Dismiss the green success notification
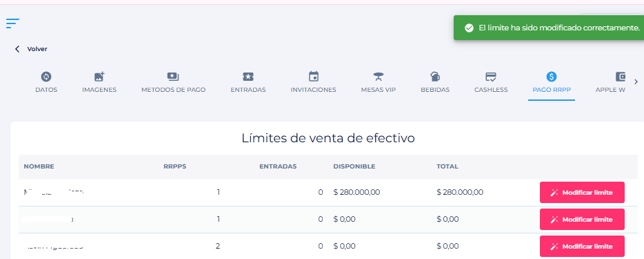The height and width of the screenshot is (259, 644). 549,28
